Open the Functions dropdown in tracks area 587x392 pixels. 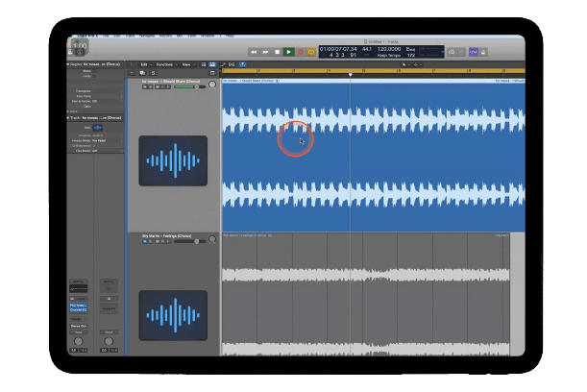163,64
